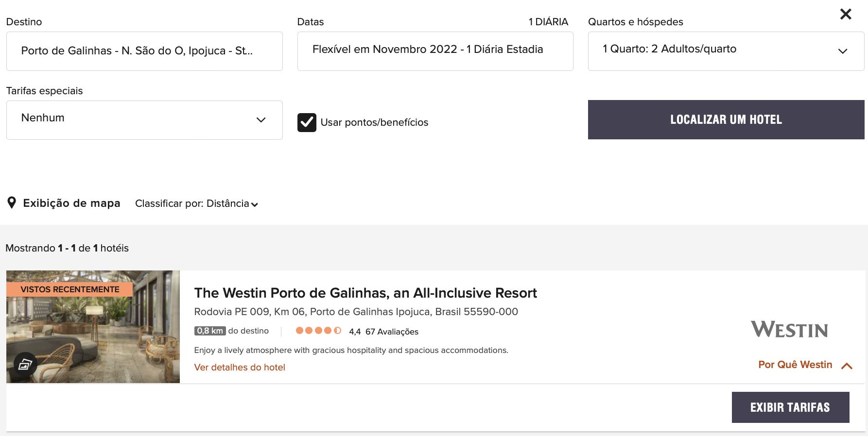This screenshot has width=868, height=436.
Task: Open the Westin hotel lobby thumbnail
Action: tap(93, 327)
